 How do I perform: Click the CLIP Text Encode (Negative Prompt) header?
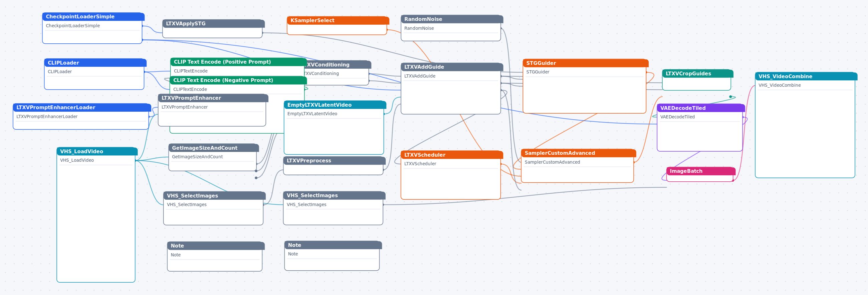pos(238,80)
